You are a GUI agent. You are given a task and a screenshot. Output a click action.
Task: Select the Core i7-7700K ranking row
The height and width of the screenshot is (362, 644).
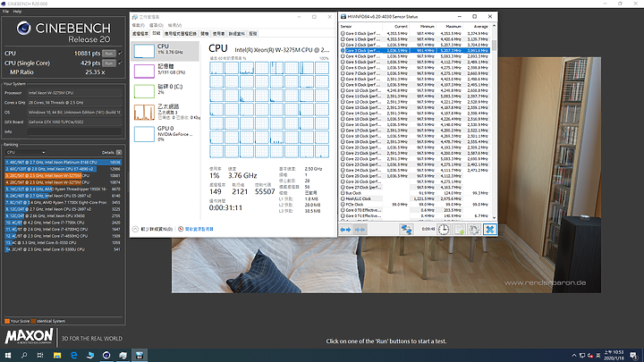click(64, 223)
